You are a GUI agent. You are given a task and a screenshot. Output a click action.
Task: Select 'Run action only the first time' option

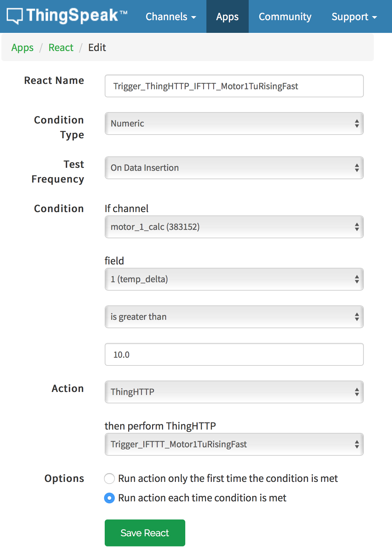[x=109, y=479]
